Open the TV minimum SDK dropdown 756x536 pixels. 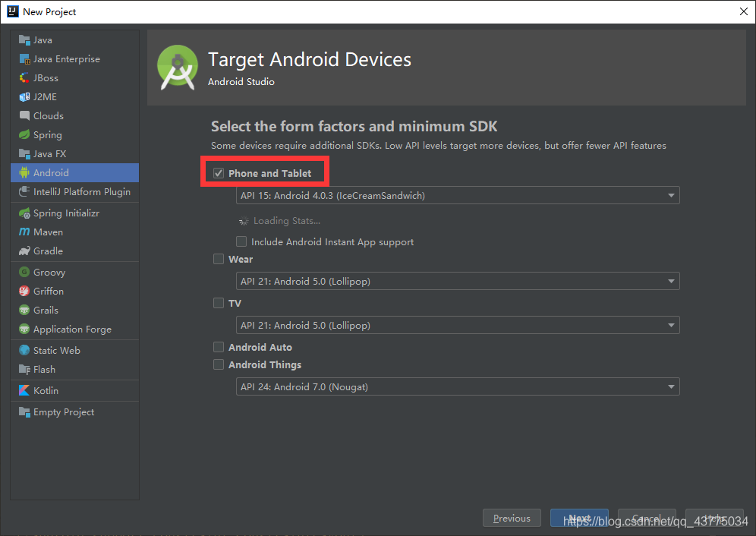(458, 325)
